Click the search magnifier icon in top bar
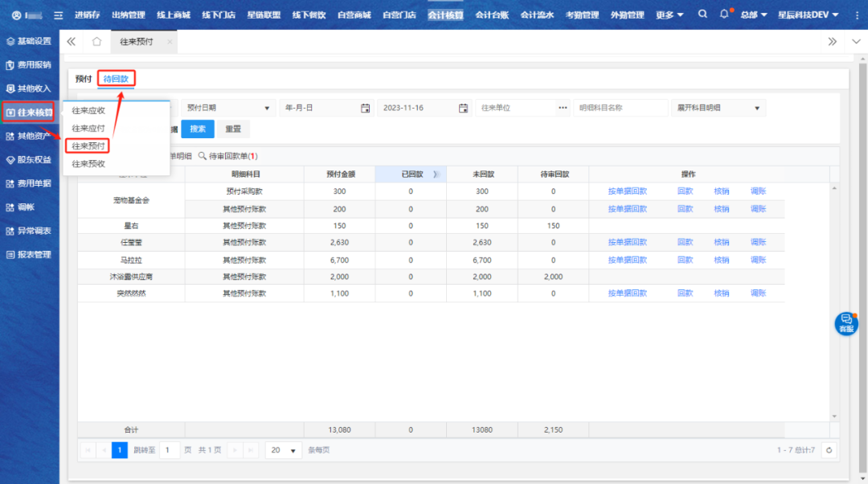Viewport: 868px width, 484px height. (x=702, y=14)
